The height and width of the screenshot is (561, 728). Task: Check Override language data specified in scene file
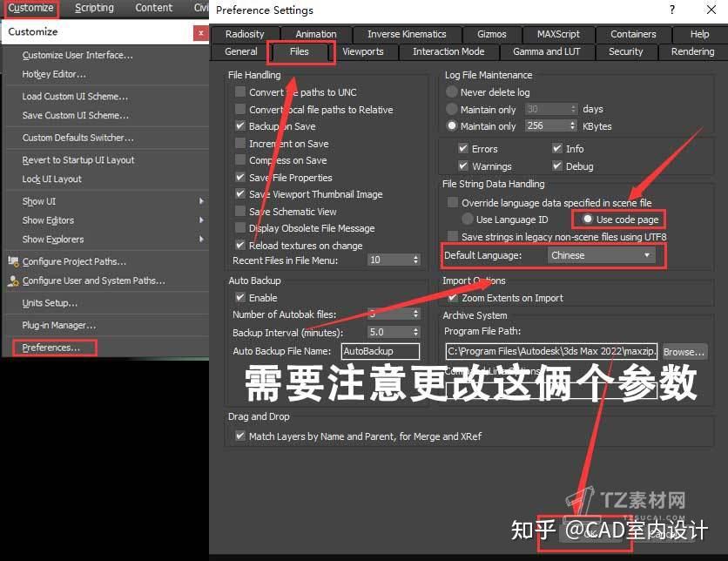(x=452, y=202)
